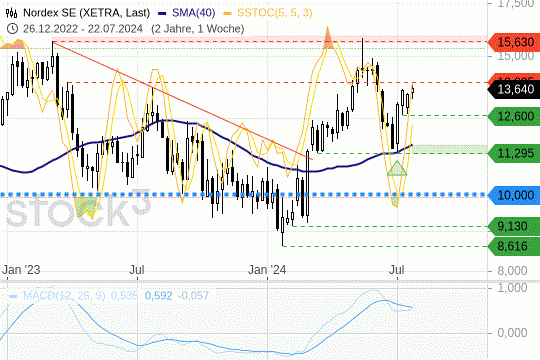Click the candlestick chart type icon
Image resolution: width=540 pixels, height=360 pixels.
click(x=11, y=13)
